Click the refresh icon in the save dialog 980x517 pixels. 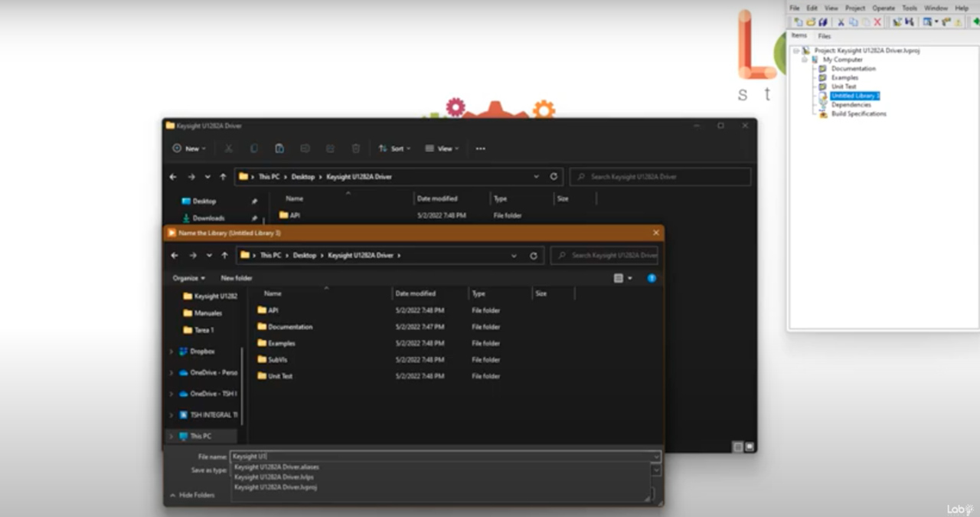(534, 256)
